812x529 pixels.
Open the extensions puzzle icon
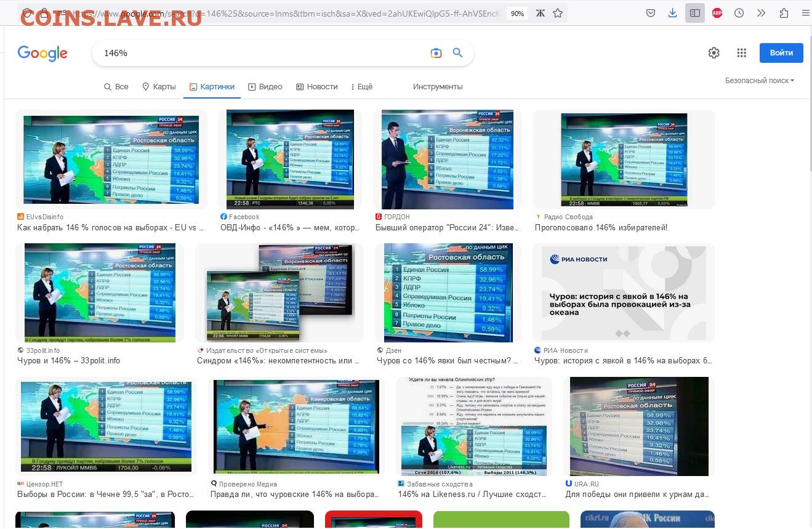(784, 13)
